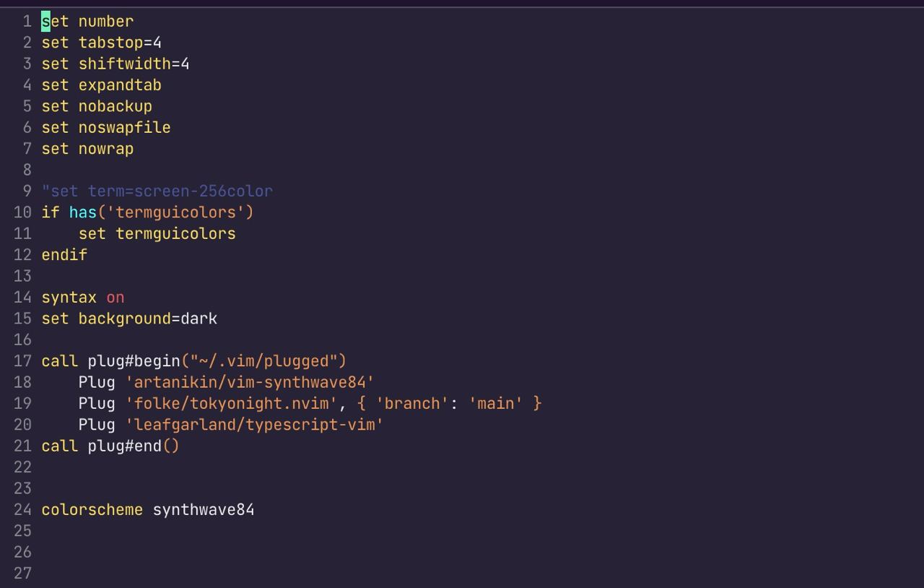Place cursor on 'endif' keyword

[x=64, y=255]
